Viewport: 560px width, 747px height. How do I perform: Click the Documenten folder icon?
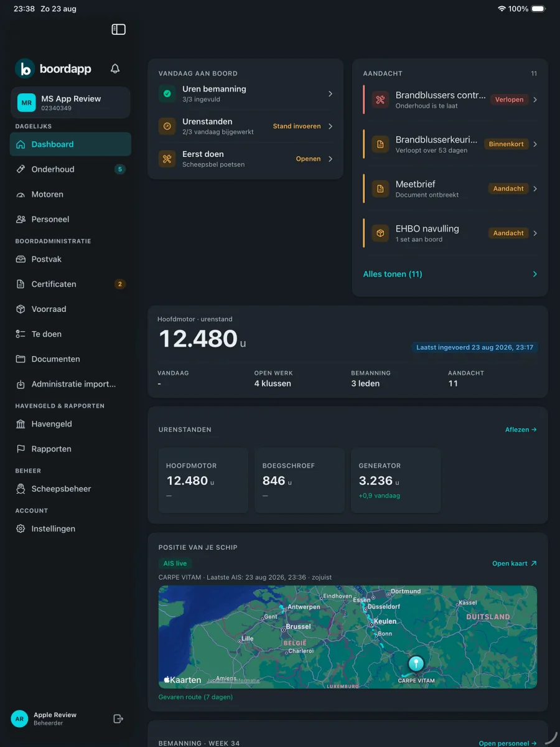tap(21, 359)
